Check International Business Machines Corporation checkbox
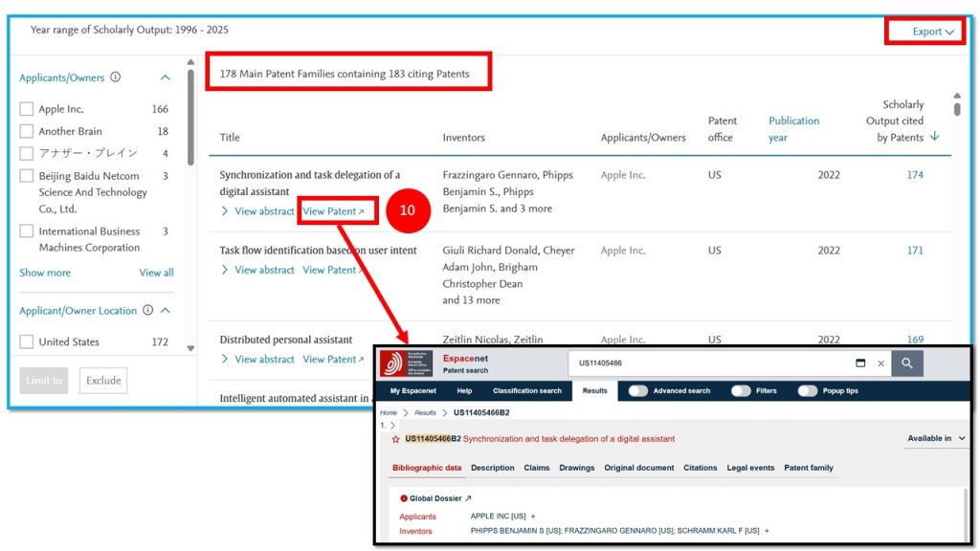This screenshot has width=980, height=551. tap(26, 231)
